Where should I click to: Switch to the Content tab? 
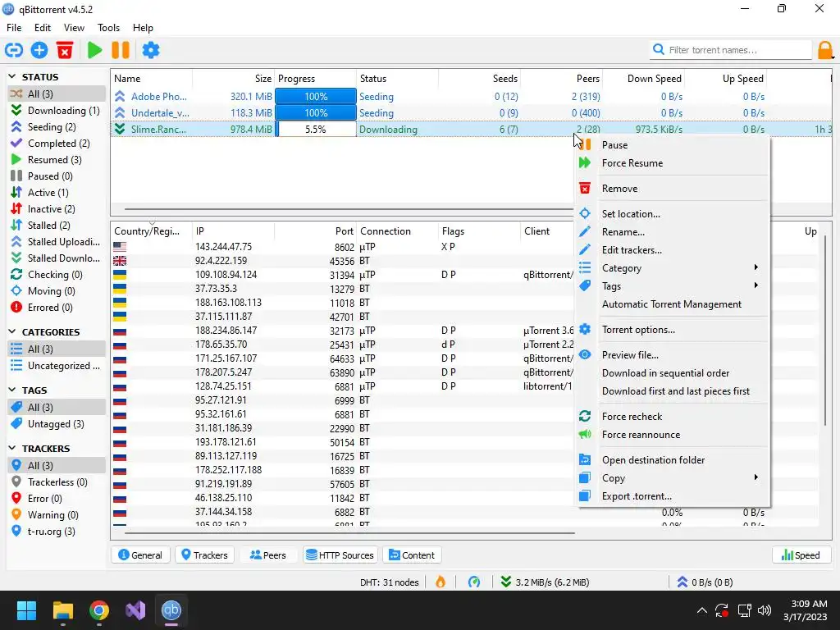[412, 555]
